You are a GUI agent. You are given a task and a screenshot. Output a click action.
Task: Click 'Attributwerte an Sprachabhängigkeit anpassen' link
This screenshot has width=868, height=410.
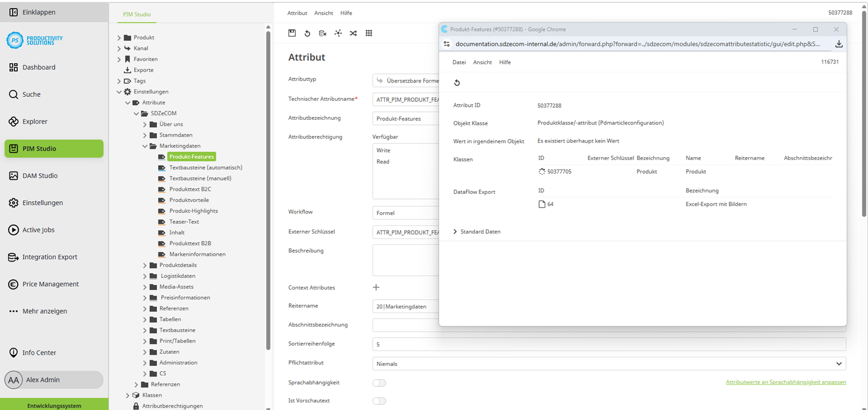(785, 382)
